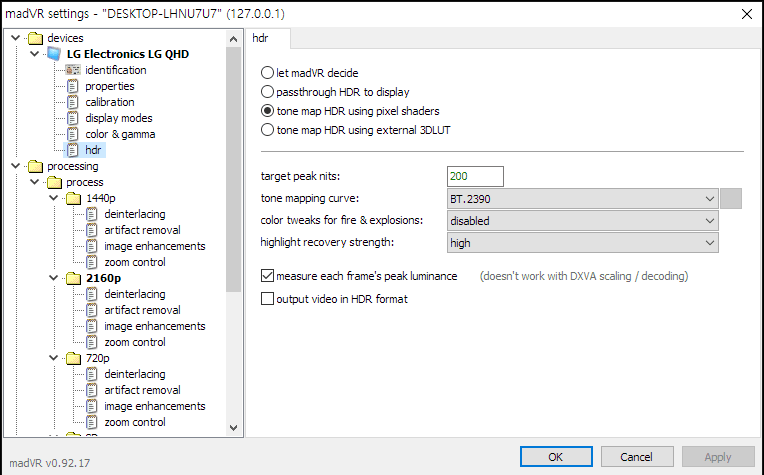Open the tone mapping curve dropdown
This screenshot has height=475, width=764.
(x=582, y=198)
